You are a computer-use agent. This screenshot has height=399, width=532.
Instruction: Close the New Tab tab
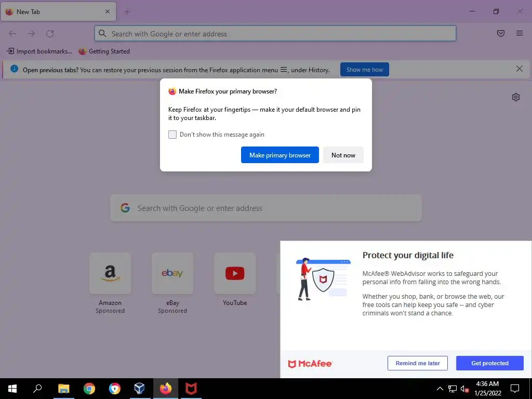click(108, 11)
